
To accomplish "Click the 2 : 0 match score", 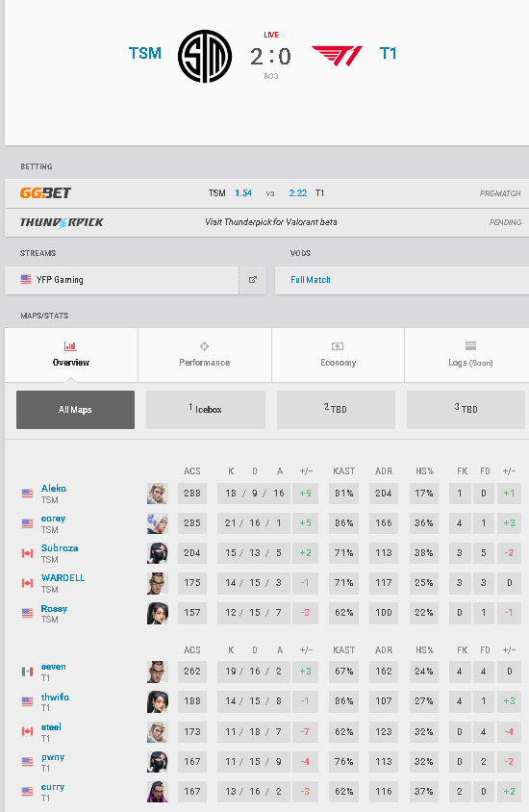I will click(270, 57).
